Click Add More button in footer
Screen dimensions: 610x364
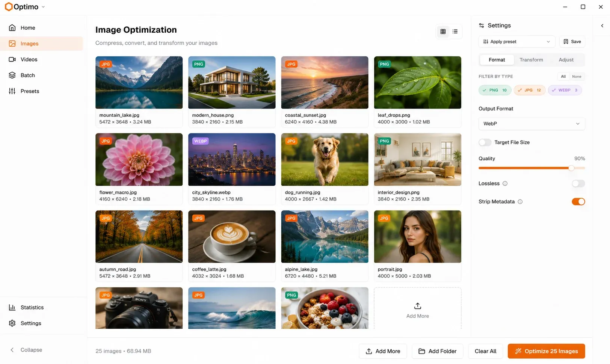pyautogui.click(x=383, y=351)
